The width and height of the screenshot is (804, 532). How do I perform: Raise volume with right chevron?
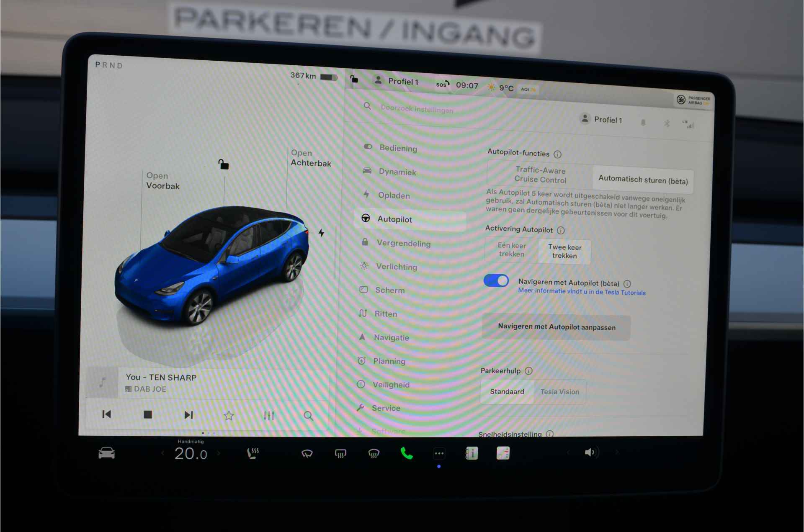click(617, 452)
